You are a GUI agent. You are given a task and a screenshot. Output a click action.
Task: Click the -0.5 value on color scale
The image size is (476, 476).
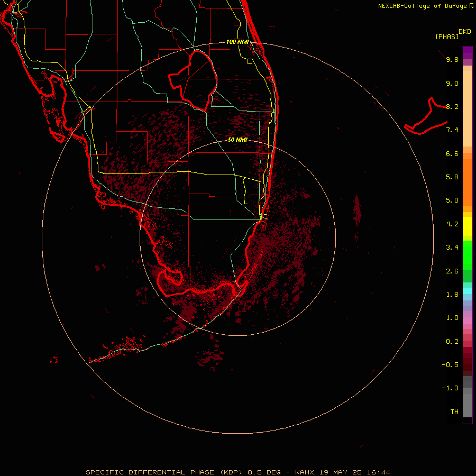(x=450, y=365)
